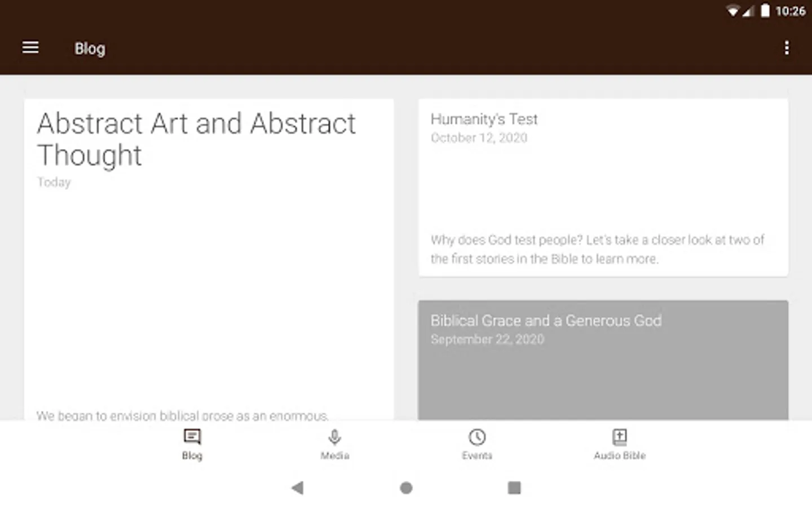The image size is (812, 508).
Task: Tap the "We began to envision" excerpt
Action: (x=182, y=415)
